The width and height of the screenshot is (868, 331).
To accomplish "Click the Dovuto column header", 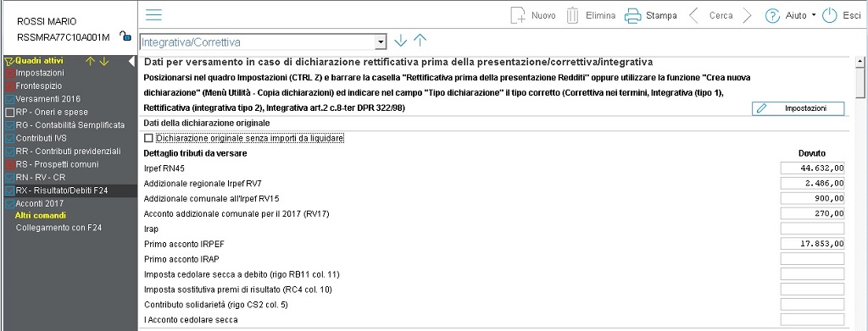I will click(x=812, y=153).
